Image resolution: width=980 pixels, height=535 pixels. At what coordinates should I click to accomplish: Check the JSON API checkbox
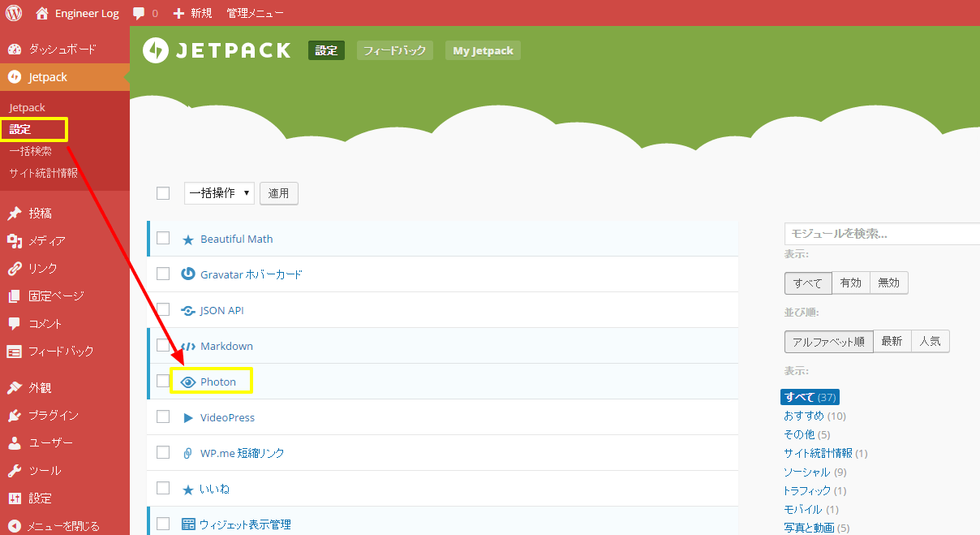pos(163,309)
